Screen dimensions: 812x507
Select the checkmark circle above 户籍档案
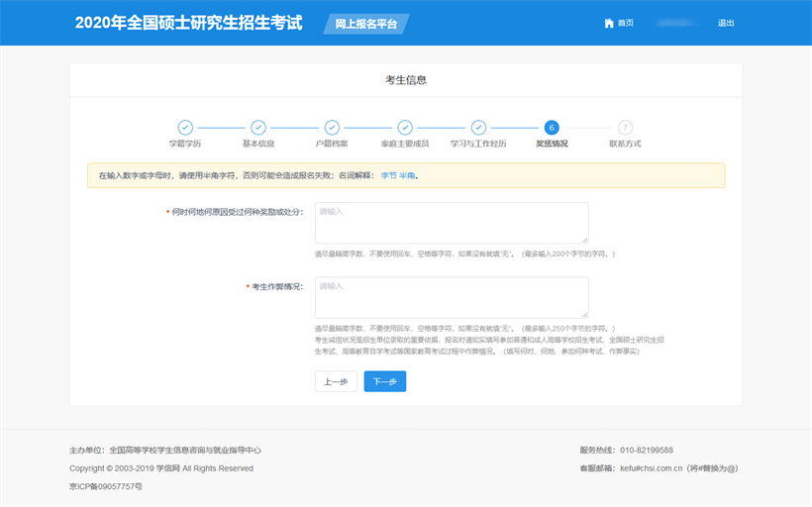(332, 127)
